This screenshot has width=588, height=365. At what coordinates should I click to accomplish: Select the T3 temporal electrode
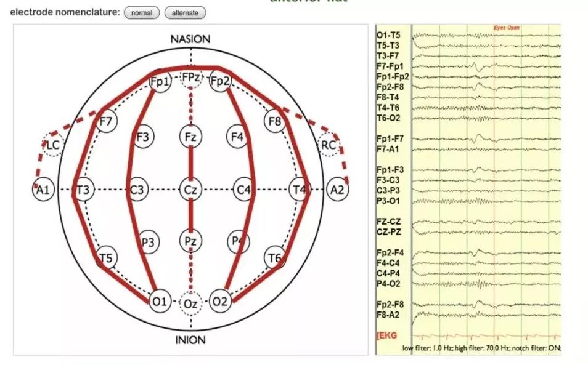83,190
